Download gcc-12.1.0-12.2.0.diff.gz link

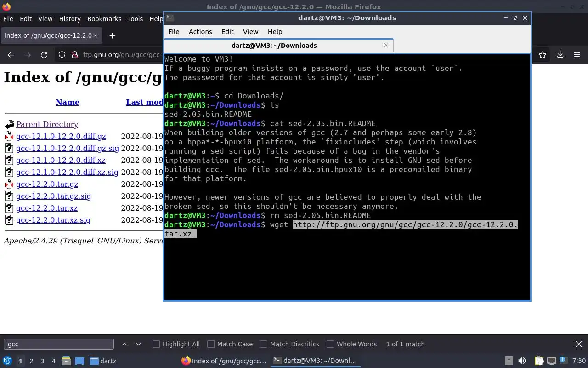coord(61,136)
